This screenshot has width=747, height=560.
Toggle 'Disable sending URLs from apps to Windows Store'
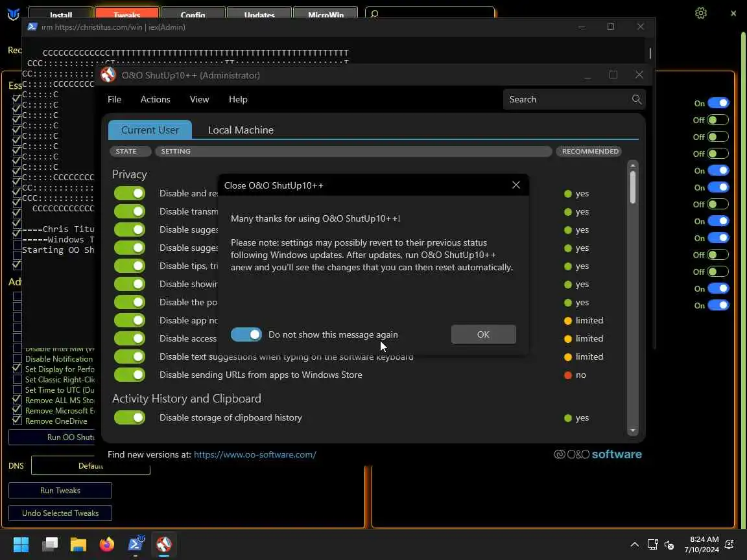click(130, 375)
